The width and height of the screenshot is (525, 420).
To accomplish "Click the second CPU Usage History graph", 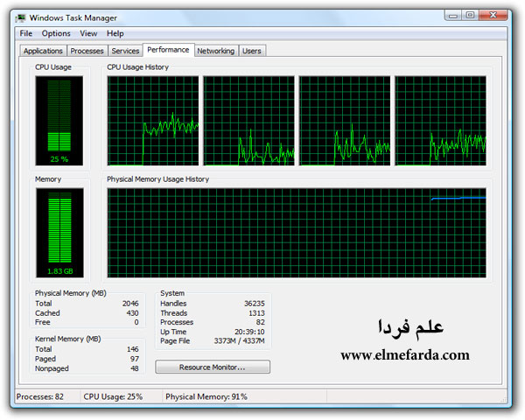I will (x=249, y=121).
